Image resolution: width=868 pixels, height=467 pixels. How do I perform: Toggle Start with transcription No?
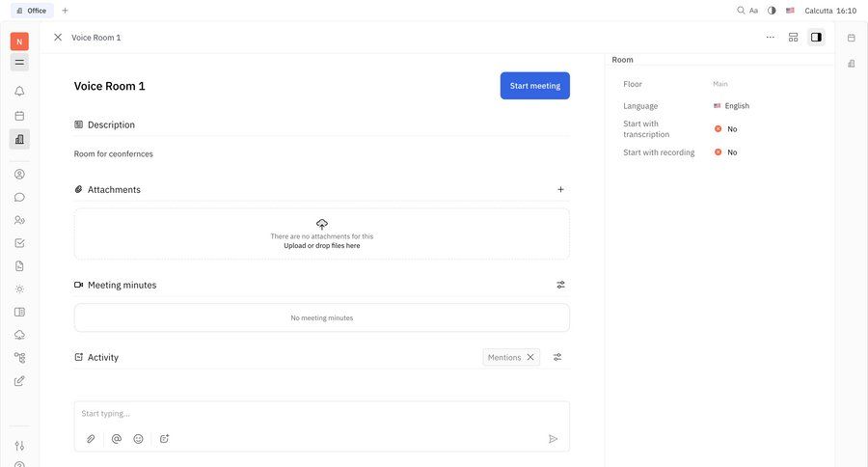pos(725,129)
